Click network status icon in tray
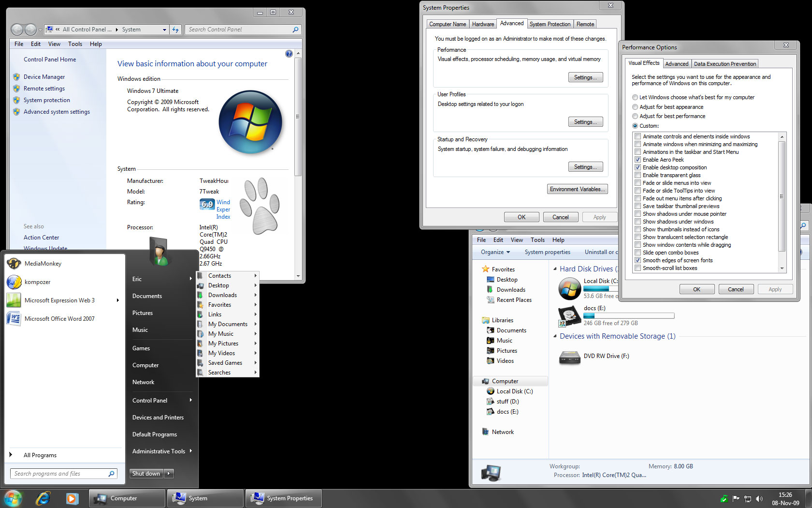The height and width of the screenshot is (508, 812). tap(748, 499)
